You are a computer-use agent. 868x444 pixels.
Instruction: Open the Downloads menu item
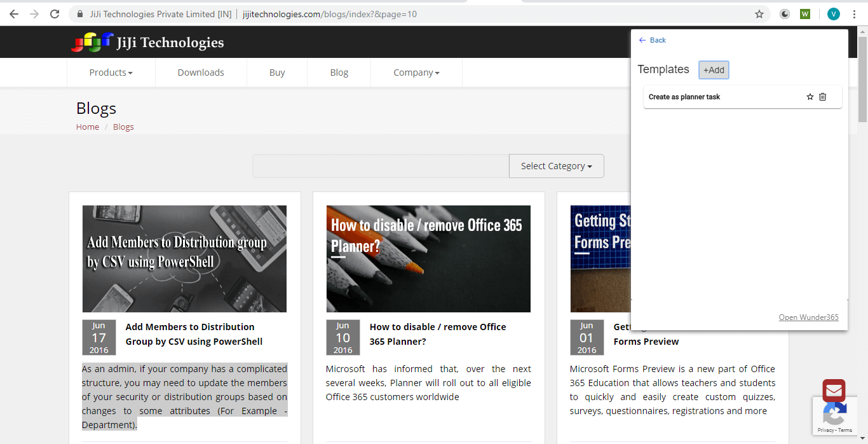point(201,73)
